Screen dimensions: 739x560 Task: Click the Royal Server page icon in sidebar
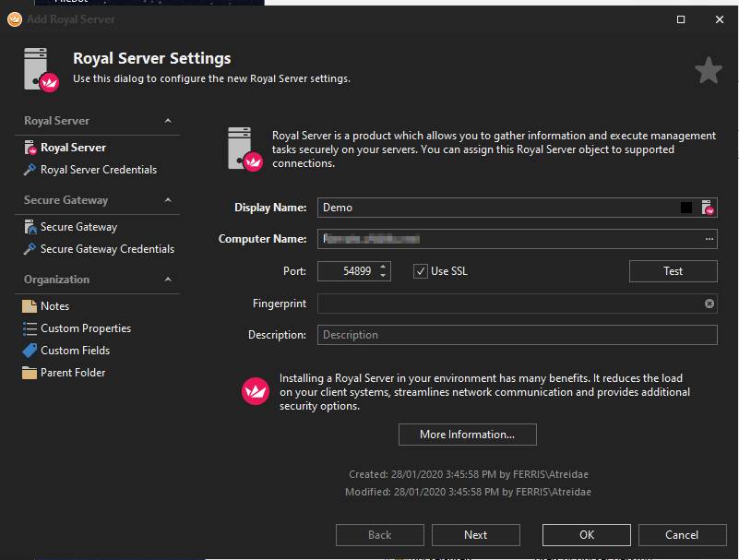click(30, 148)
